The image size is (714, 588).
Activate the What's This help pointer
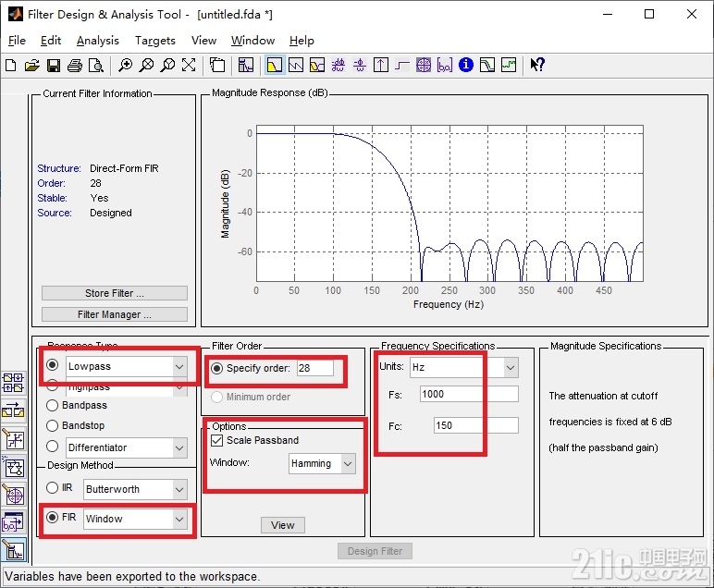tap(537, 65)
